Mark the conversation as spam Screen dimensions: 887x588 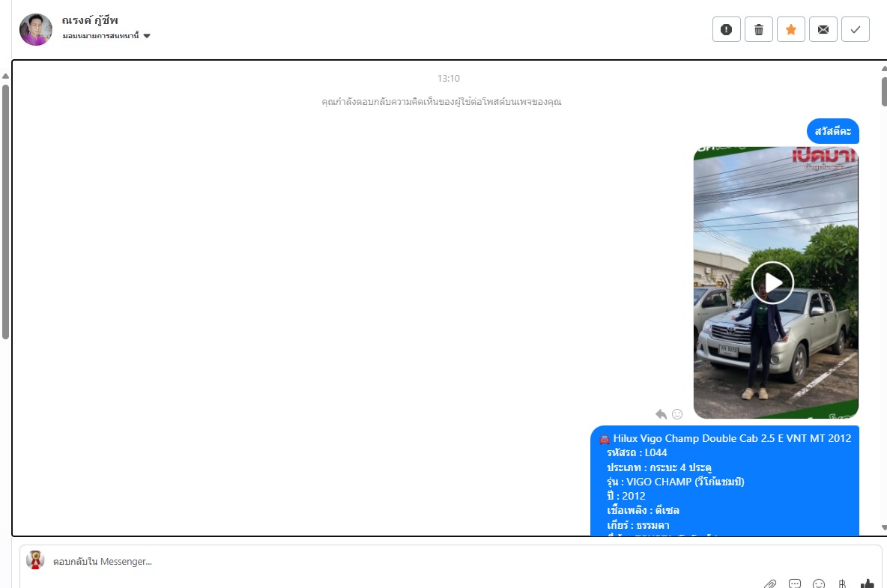pos(727,29)
